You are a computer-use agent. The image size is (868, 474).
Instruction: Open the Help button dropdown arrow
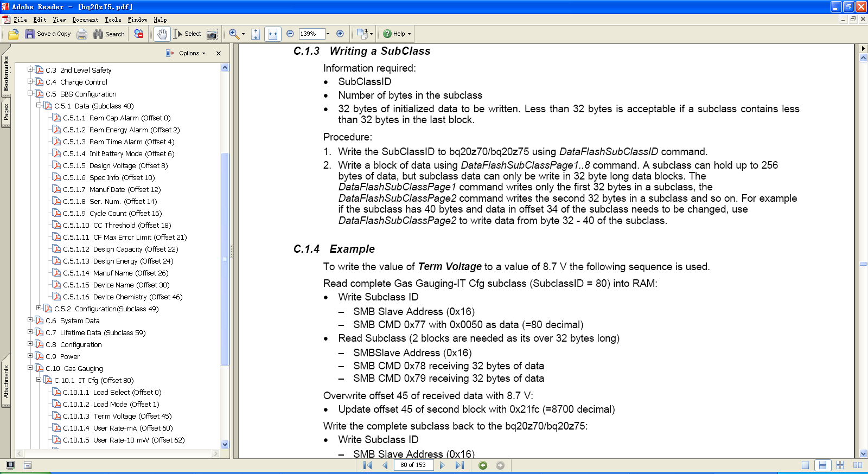[409, 34]
